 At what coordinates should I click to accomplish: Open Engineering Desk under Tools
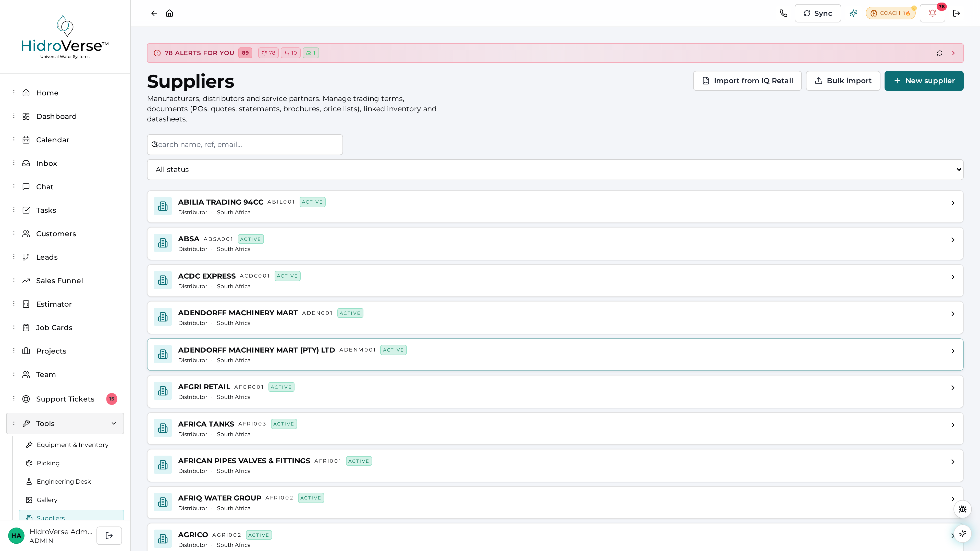pos(71,481)
